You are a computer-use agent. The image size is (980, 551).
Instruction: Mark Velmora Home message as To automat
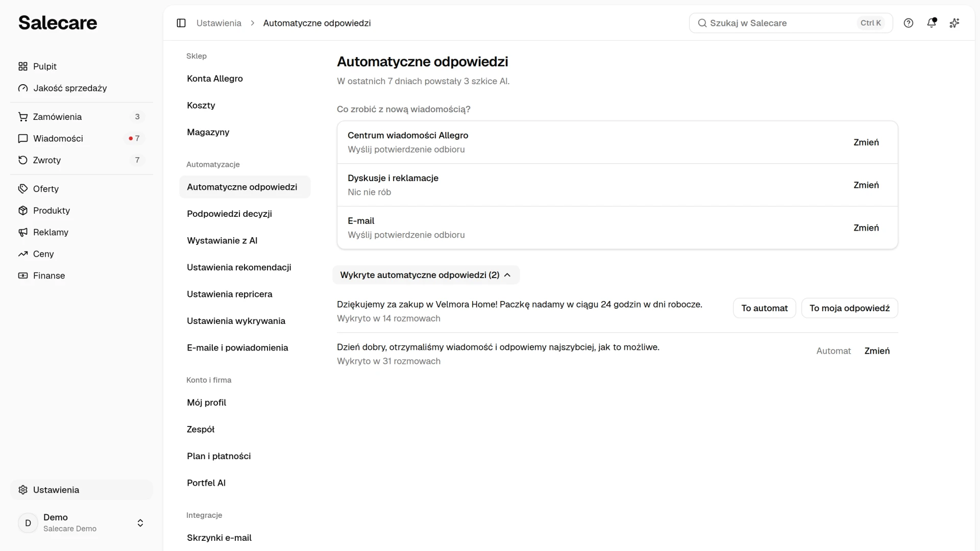(x=765, y=308)
